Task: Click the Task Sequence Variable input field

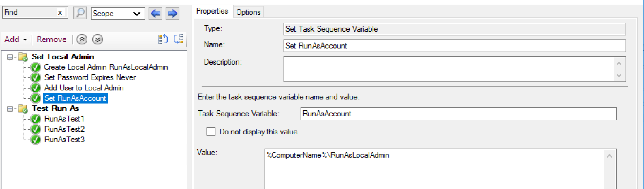Action: (x=458, y=114)
